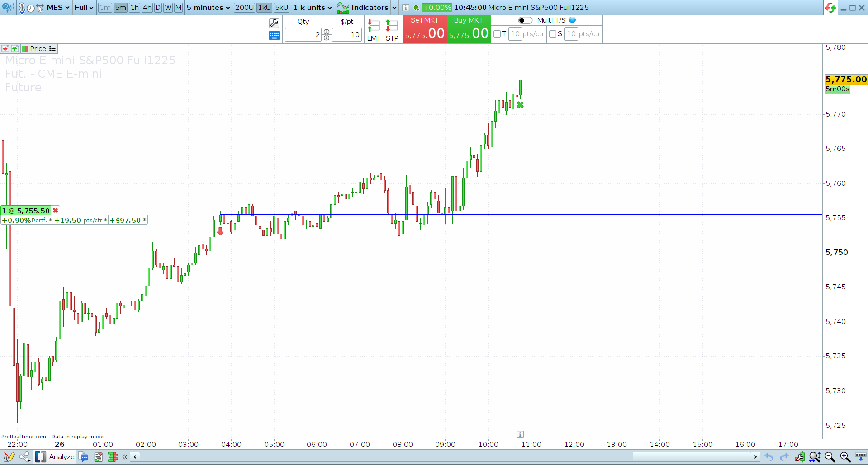Viewport: 868px width, 465px height.
Task: Zoom in on the chart
Action: (x=845, y=457)
